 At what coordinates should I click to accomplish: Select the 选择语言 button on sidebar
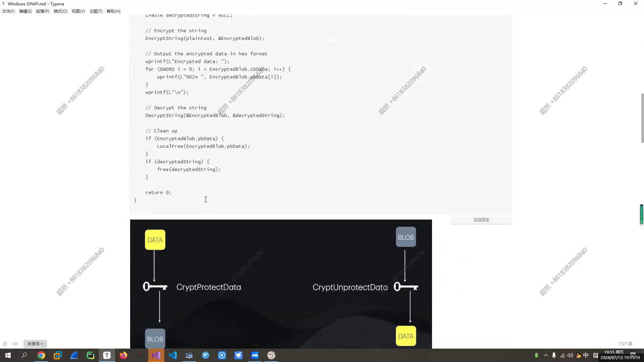point(482,220)
